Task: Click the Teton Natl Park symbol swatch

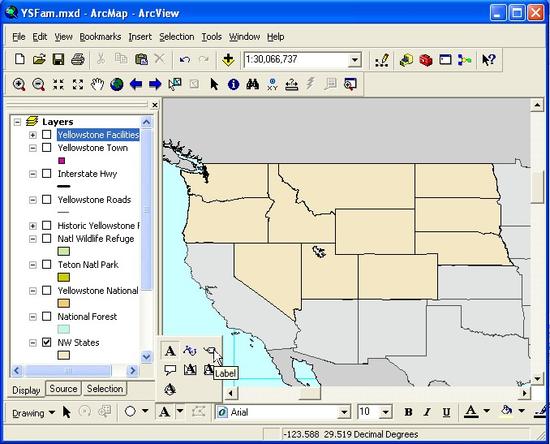Action: tap(63, 277)
